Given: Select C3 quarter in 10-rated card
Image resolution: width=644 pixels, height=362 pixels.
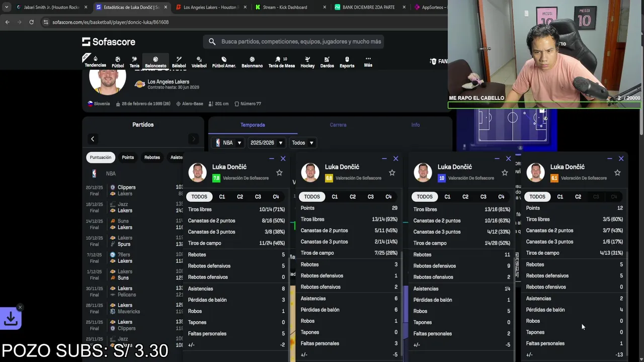Looking at the screenshot, I should [483, 197].
